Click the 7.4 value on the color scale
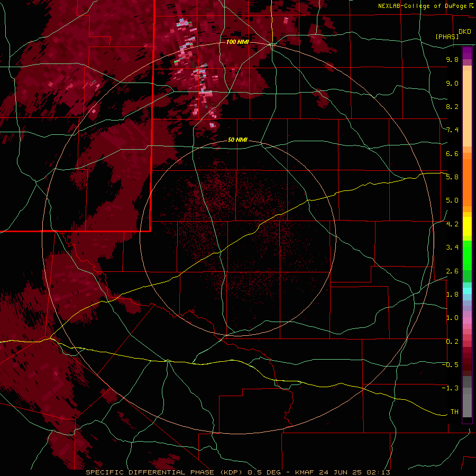 point(452,130)
